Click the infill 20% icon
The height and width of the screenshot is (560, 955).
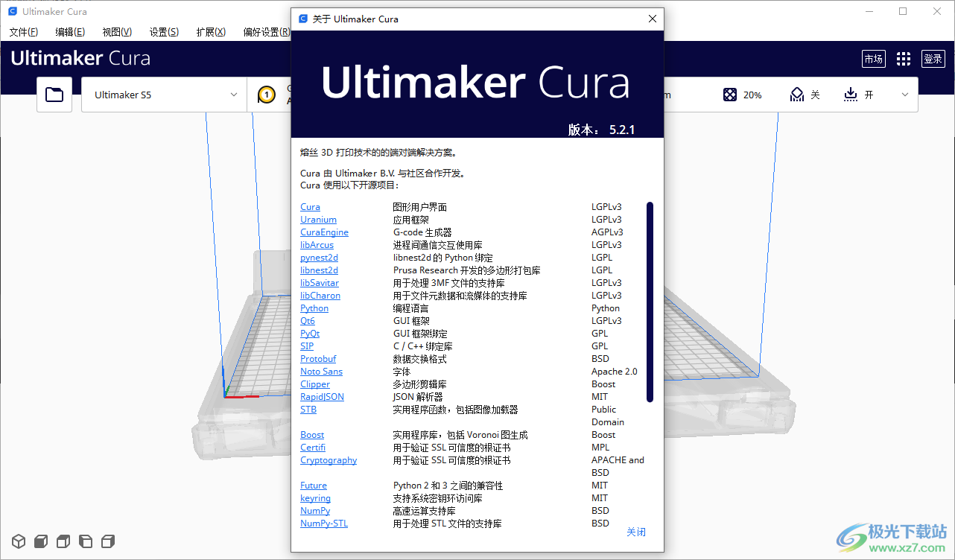(x=731, y=95)
